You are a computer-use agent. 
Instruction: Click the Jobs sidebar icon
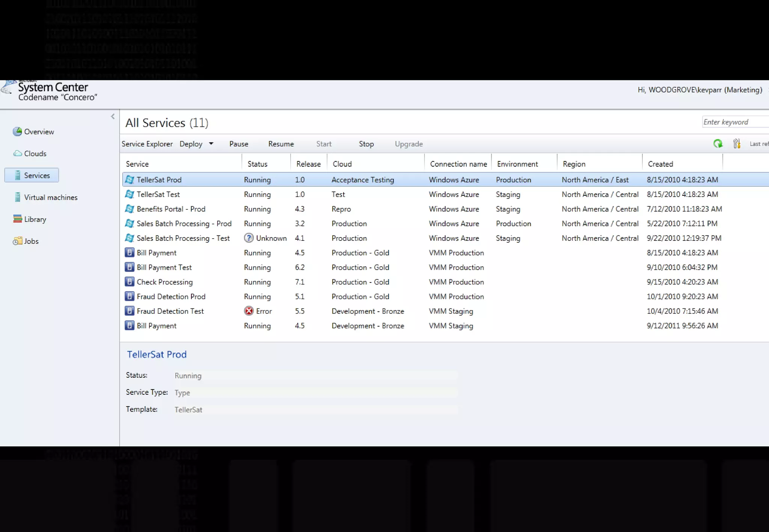(18, 241)
